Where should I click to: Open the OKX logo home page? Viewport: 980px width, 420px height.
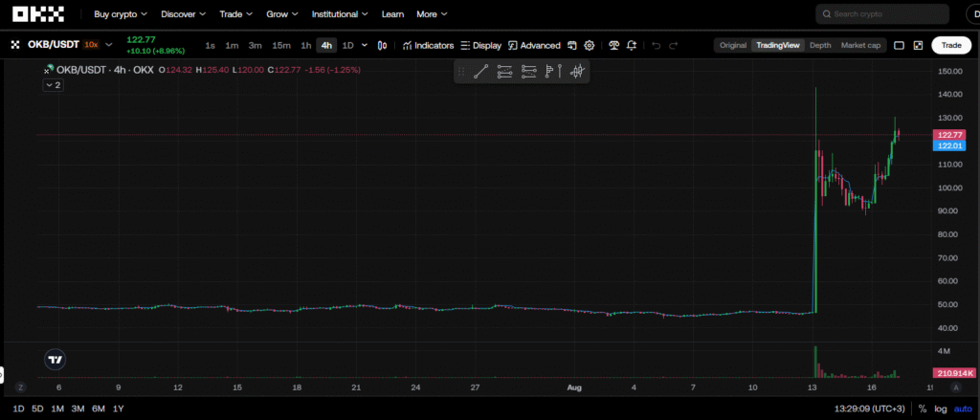[38, 13]
